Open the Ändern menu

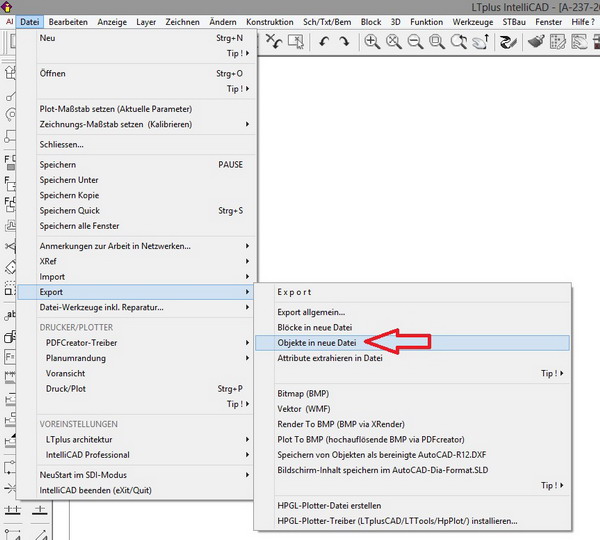coord(223,22)
